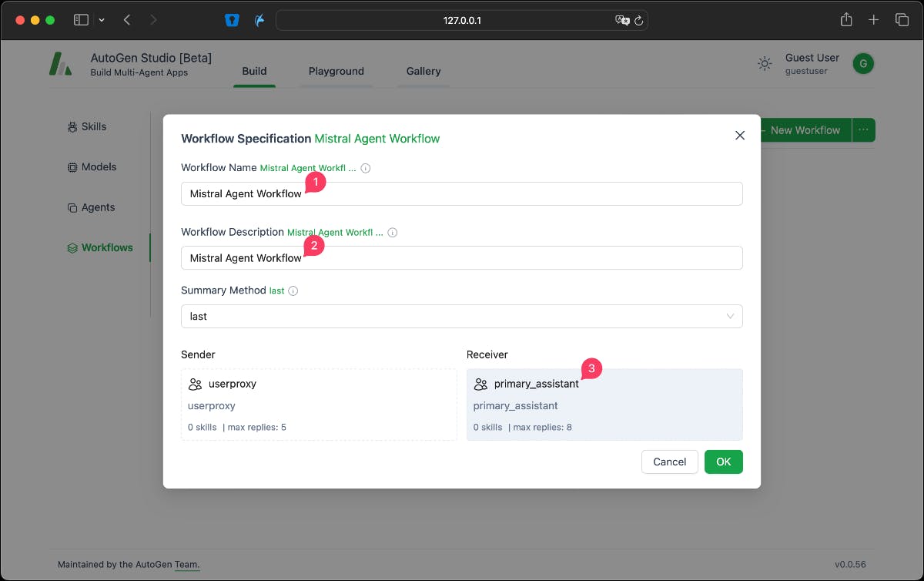924x581 pixels.
Task: Click the Workflow Name info icon
Action: tap(366, 168)
